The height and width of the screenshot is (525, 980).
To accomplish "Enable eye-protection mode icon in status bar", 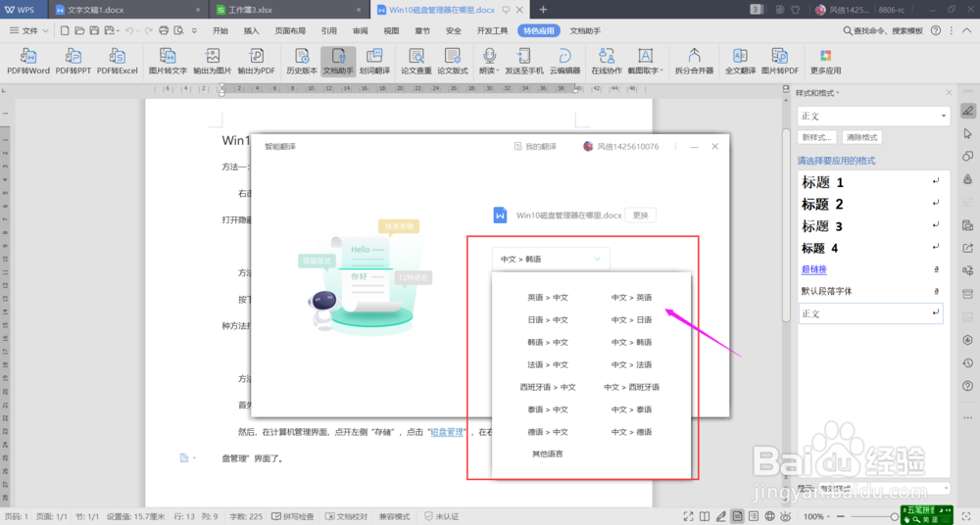I will [786, 516].
